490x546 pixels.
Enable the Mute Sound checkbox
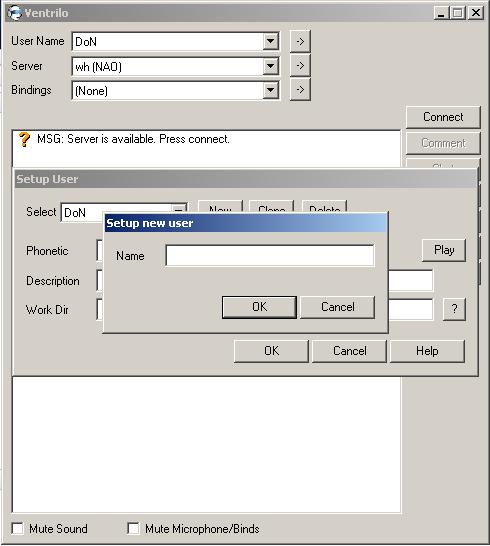point(18,528)
